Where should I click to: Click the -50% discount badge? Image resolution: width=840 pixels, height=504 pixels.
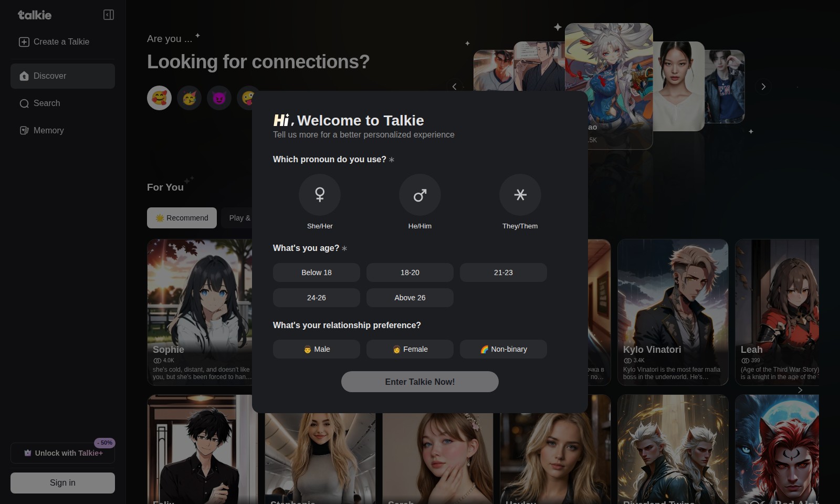pos(105,443)
